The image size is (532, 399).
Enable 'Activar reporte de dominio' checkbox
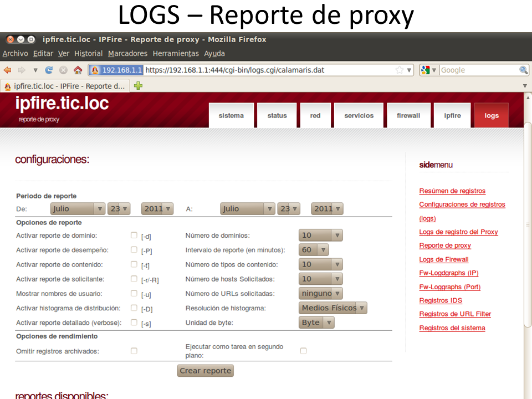(x=134, y=235)
